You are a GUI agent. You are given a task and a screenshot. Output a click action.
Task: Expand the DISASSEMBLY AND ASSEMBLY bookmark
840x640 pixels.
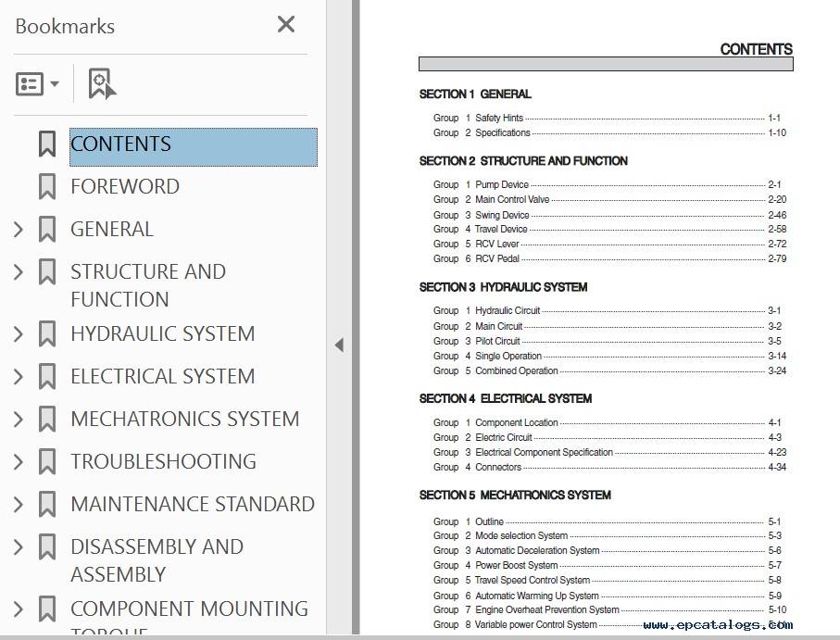click(19, 546)
